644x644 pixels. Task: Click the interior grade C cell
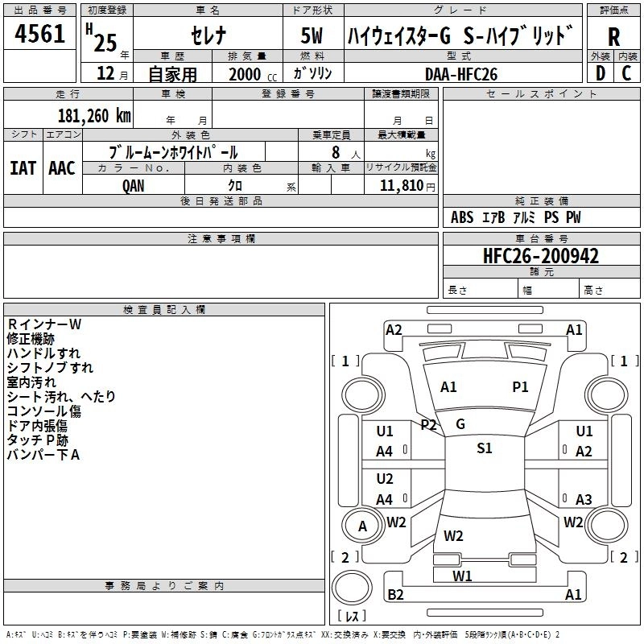click(x=626, y=73)
